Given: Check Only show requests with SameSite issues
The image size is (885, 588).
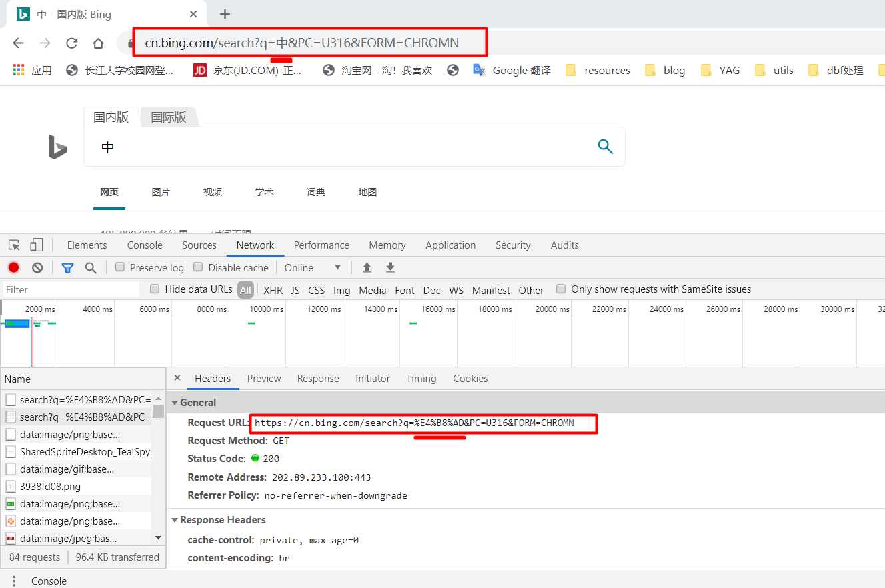Looking at the screenshot, I should tap(561, 289).
